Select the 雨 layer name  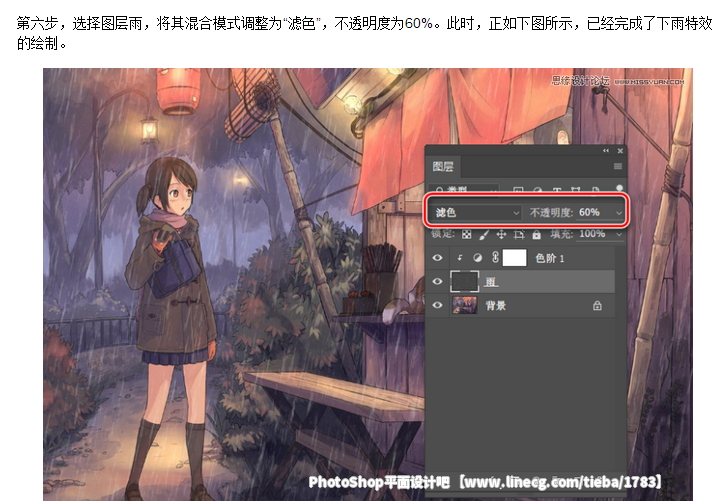[x=491, y=282]
